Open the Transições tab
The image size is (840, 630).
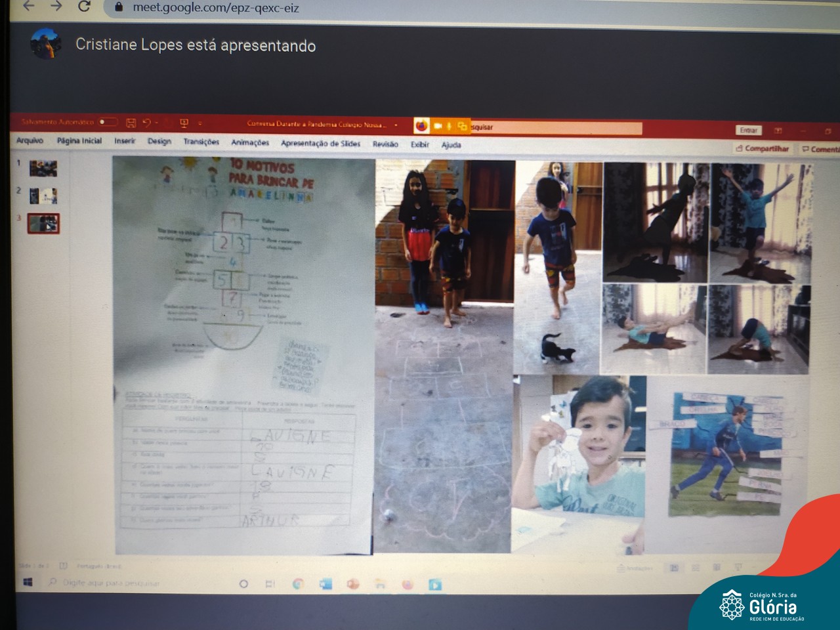(x=201, y=142)
